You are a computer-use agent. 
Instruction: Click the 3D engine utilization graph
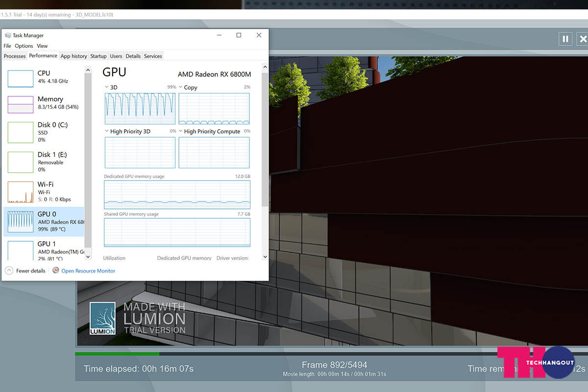tap(140, 108)
